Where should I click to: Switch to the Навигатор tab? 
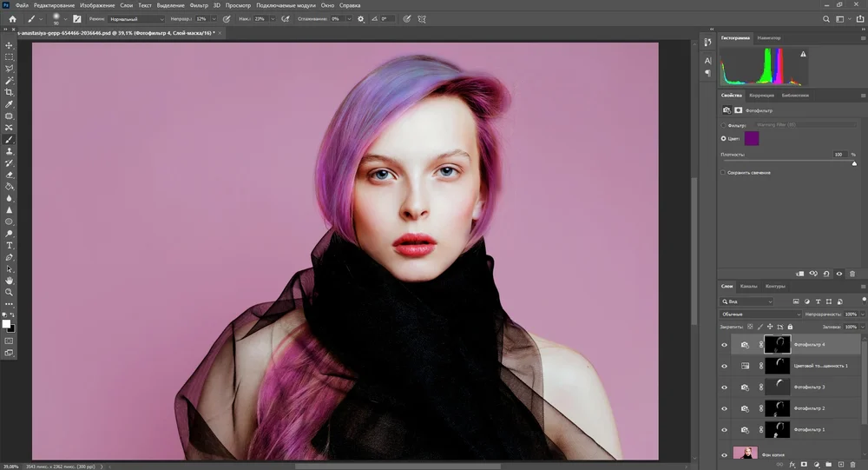[x=768, y=38]
